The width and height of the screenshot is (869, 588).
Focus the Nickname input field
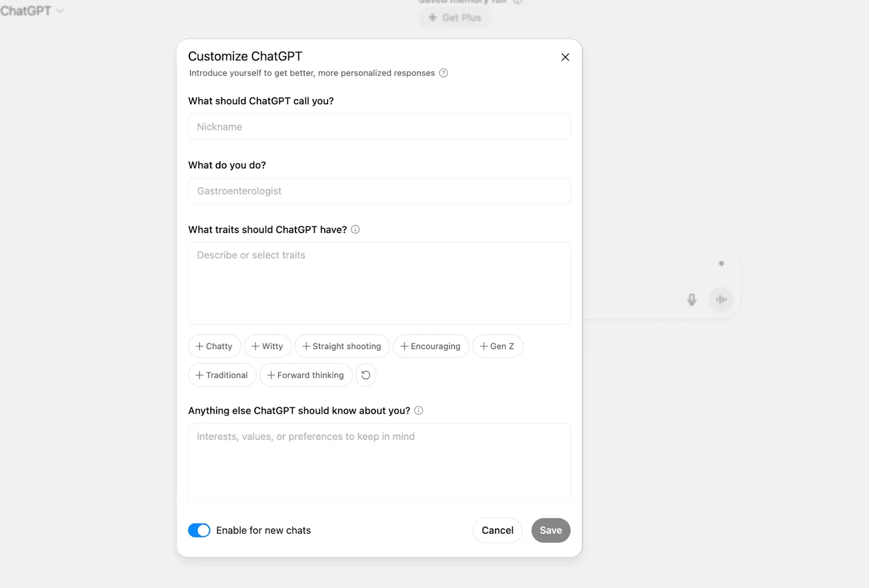pyautogui.click(x=379, y=127)
